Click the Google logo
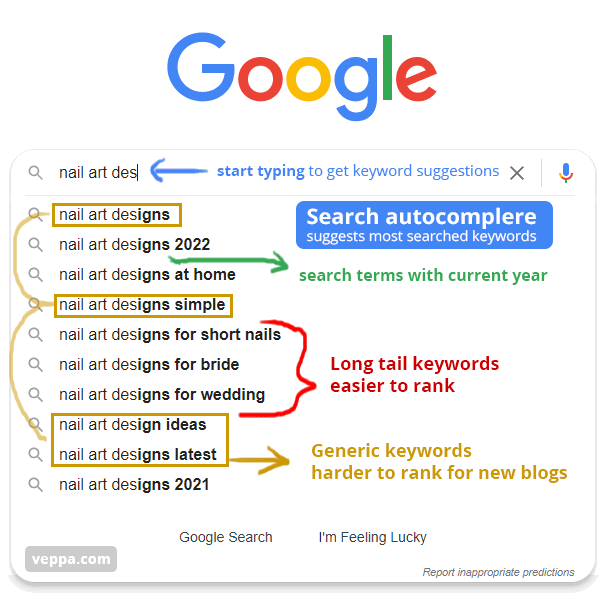The width and height of the screenshot is (609, 599). click(302, 77)
